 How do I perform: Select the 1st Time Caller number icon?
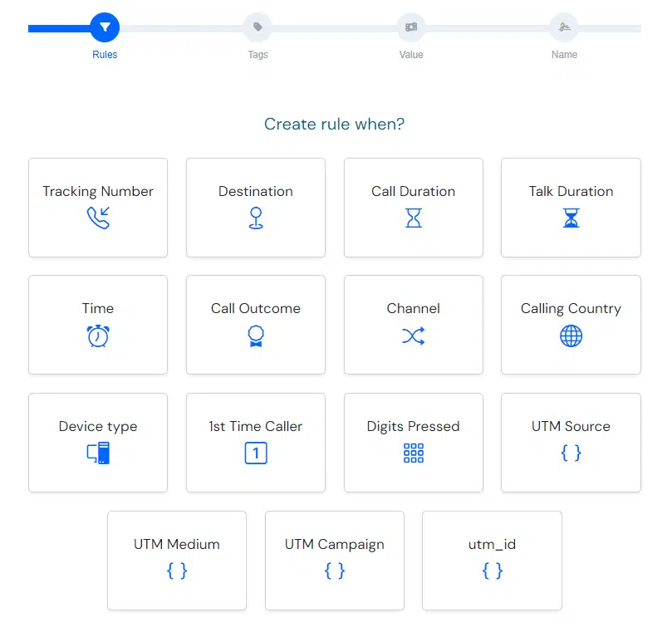pos(256,453)
